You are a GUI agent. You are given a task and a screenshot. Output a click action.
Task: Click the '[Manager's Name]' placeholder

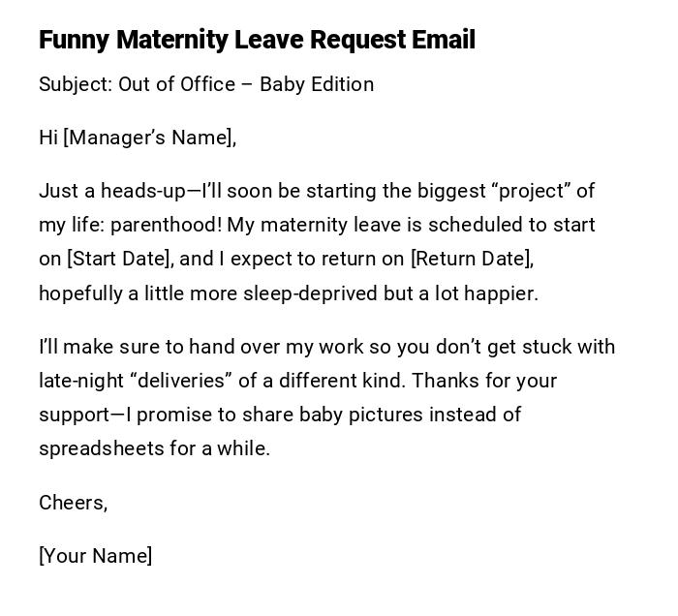click(x=149, y=138)
